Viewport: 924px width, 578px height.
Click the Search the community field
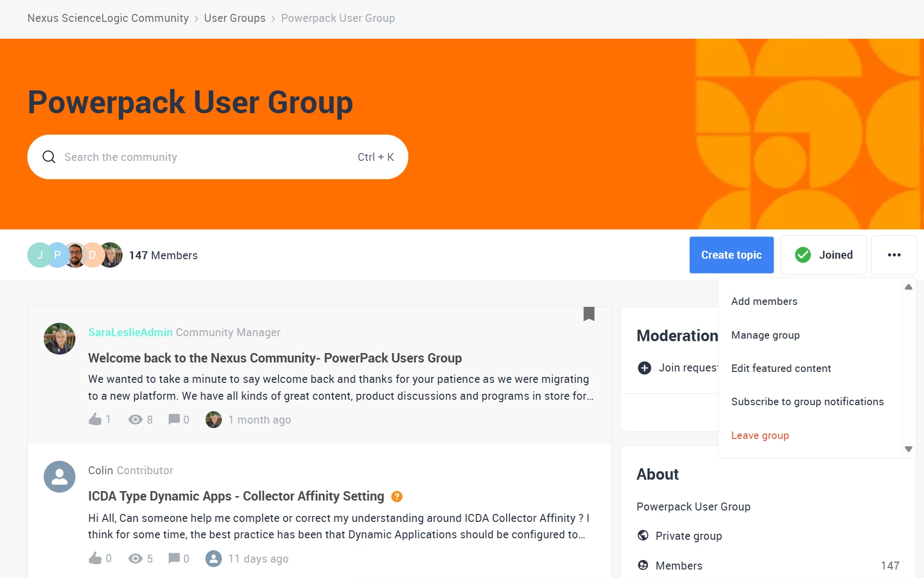click(x=218, y=157)
